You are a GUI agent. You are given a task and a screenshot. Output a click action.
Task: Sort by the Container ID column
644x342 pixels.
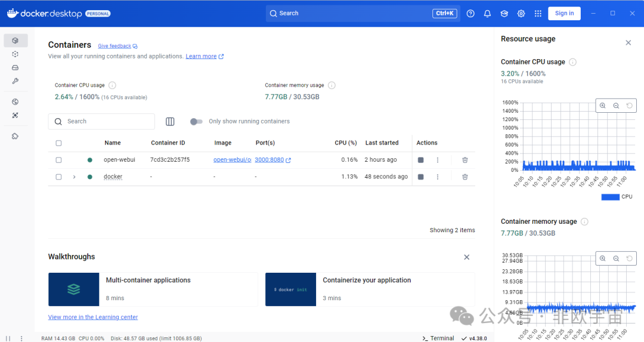tap(168, 143)
